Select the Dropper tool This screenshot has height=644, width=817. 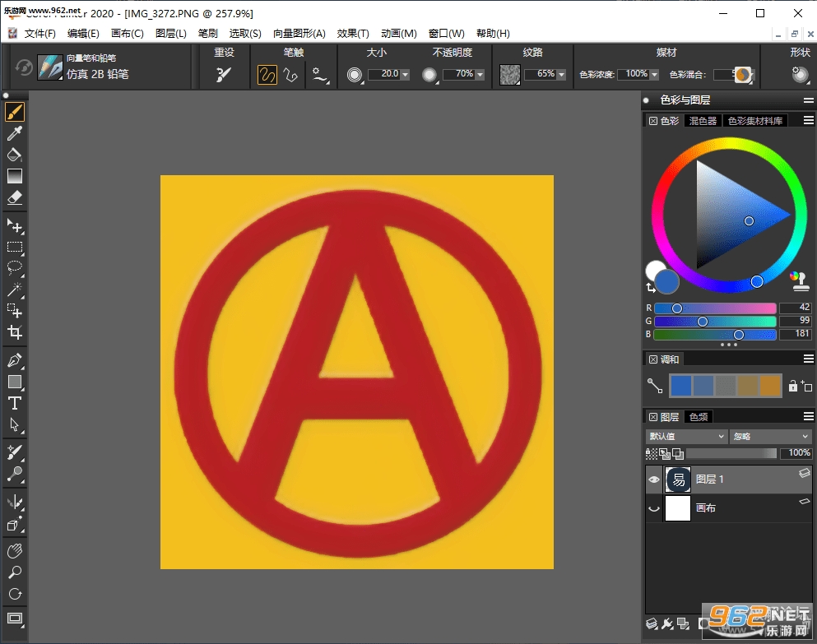(15, 133)
